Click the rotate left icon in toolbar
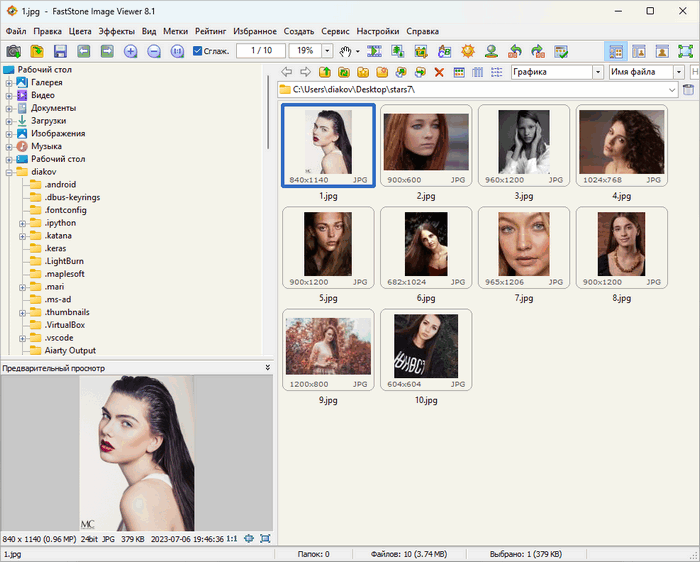Viewport: 700px width, 562px height. pos(515,51)
